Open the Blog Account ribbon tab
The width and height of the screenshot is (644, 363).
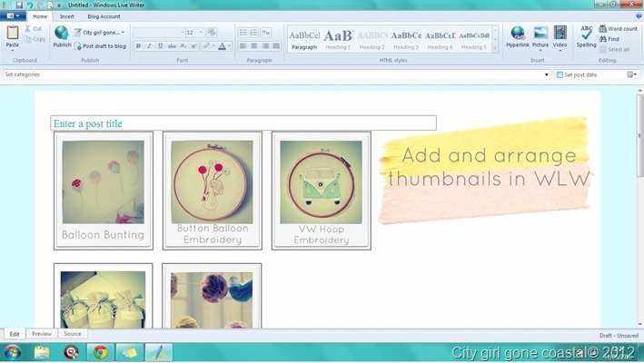[104, 16]
